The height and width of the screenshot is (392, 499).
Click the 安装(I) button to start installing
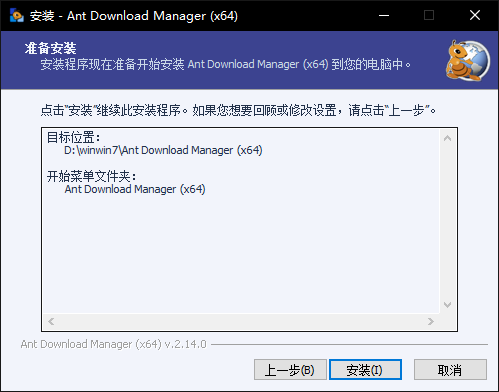coord(365,369)
